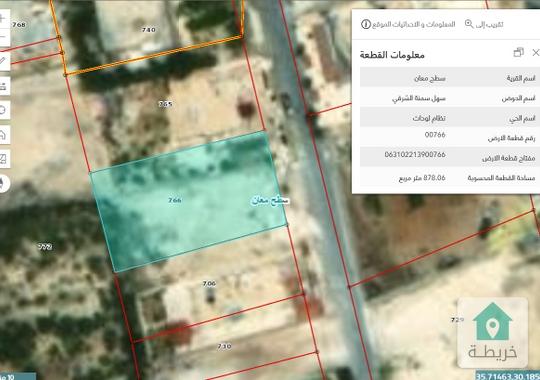The width and height of the screenshot is (540, 380).
Task: Click the 'اسم الحي' field label
Action: 522,119
